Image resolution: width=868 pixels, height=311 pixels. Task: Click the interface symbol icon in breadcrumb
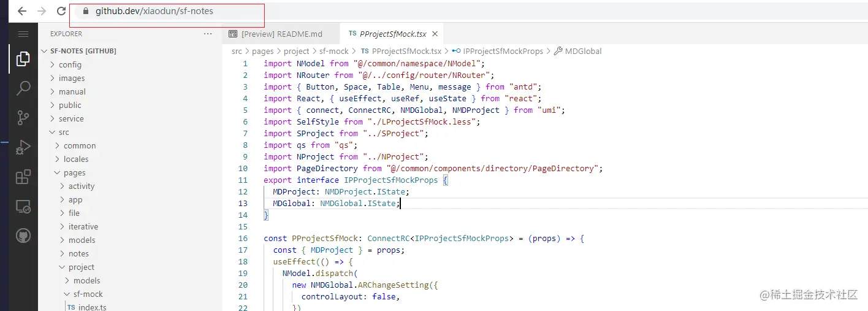[x=457, y=52]
